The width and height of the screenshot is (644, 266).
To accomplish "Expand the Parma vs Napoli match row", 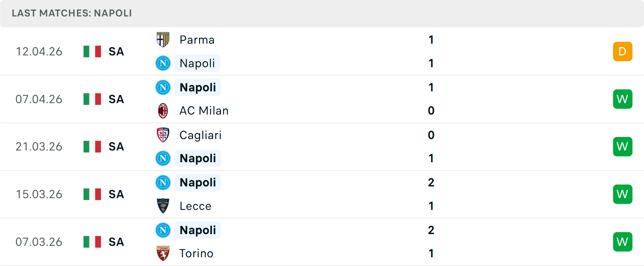I will click(x=322, y=51).
